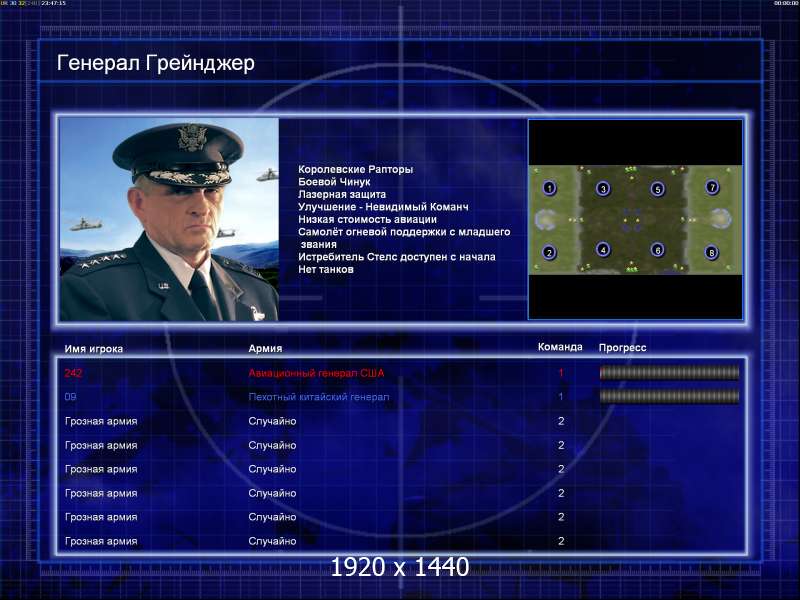Select player name 09
800x600 pixels.
[70, 396]
